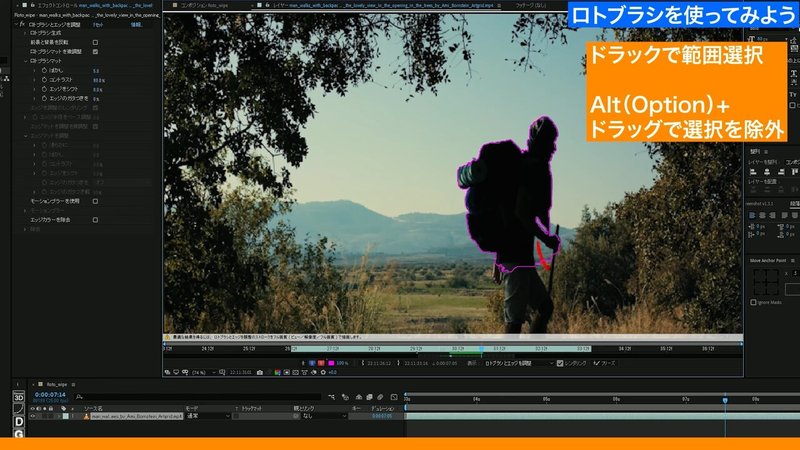The image size is (800, 450).
Task: Click the timeline timecode 0:00:07:14
Action: point(50,394)
